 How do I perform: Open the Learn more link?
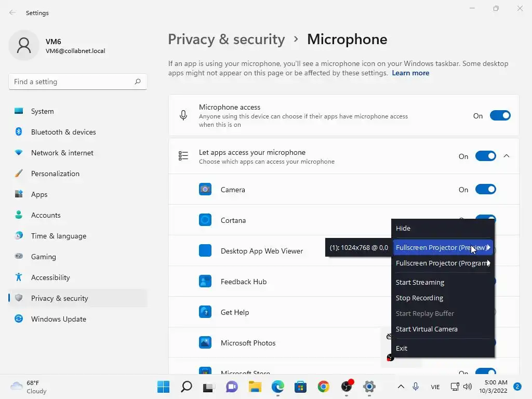[x=410, y=73]
